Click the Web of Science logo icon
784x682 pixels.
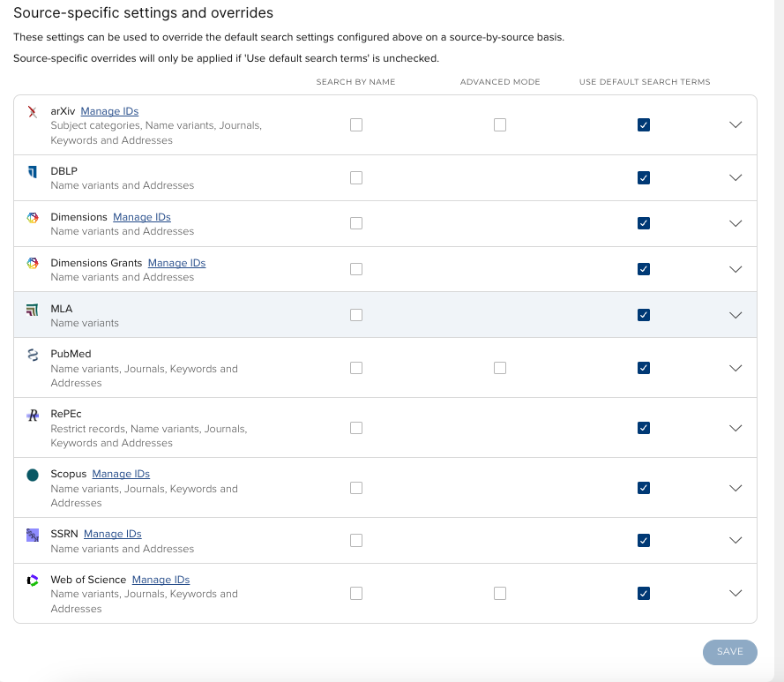[33, 581]
